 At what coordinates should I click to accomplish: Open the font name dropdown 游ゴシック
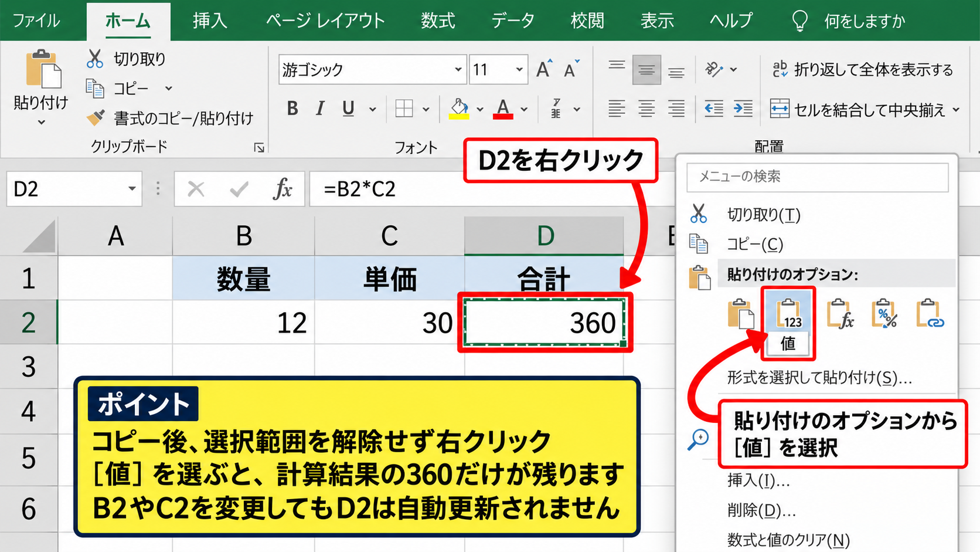click(458, 70)
